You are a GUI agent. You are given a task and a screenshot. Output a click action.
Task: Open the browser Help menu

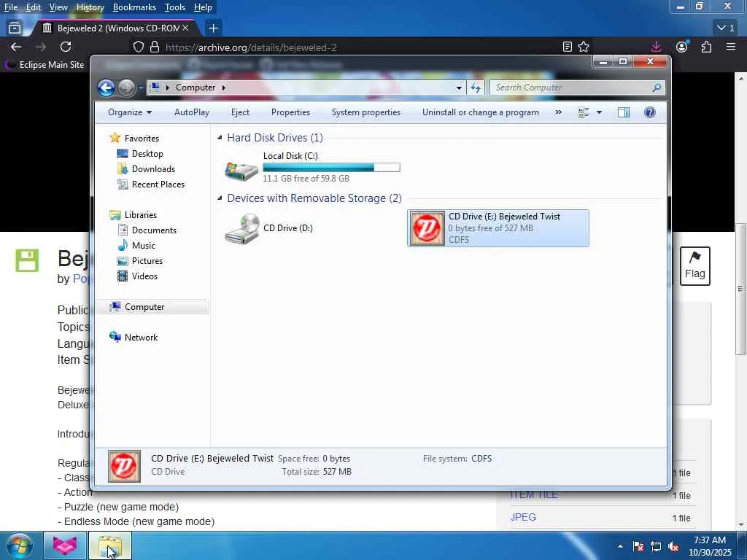point(203,7)
